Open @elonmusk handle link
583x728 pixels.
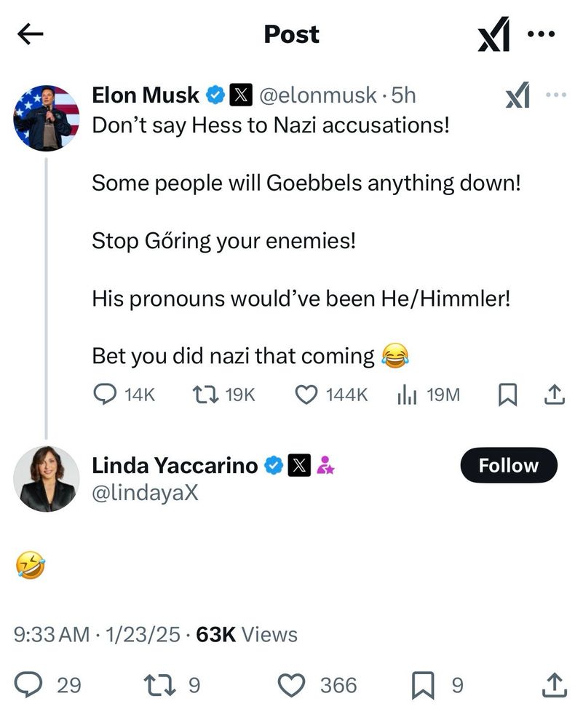pyautogui.click(x=317, y=95)
